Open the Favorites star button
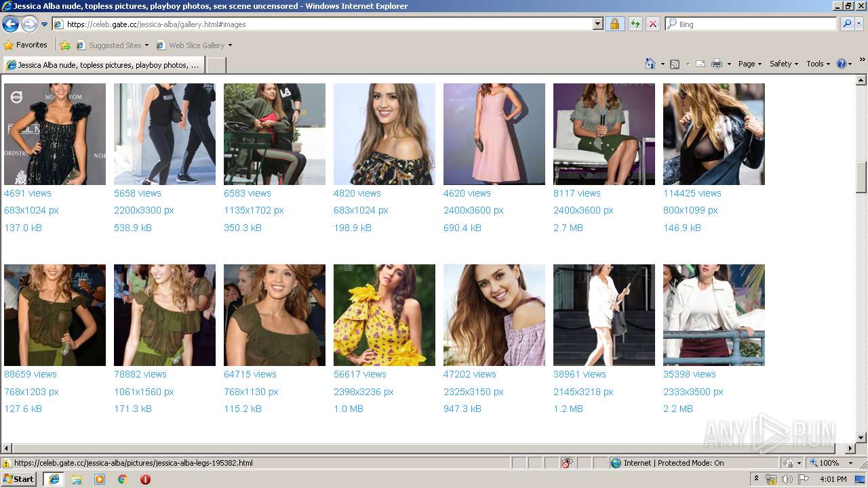The image size is (868, 488). tap(26, 45)
